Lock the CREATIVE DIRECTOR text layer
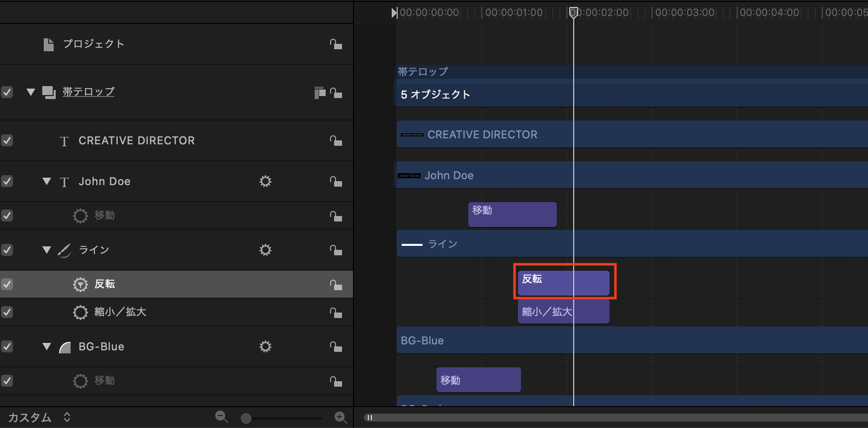Screen dimensions: 868x428 tap(336, 141)
